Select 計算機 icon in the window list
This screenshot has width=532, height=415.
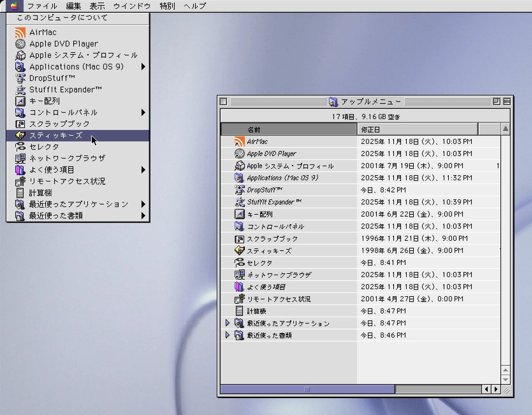[x=239, y=311]
